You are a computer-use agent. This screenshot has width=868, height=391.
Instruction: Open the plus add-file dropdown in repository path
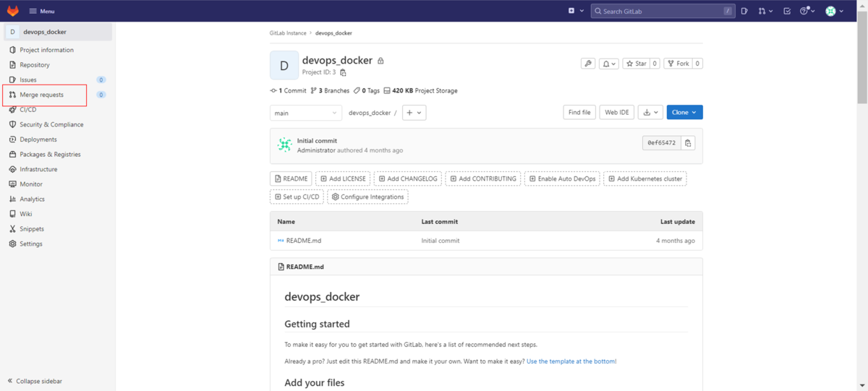click(414, 113)
